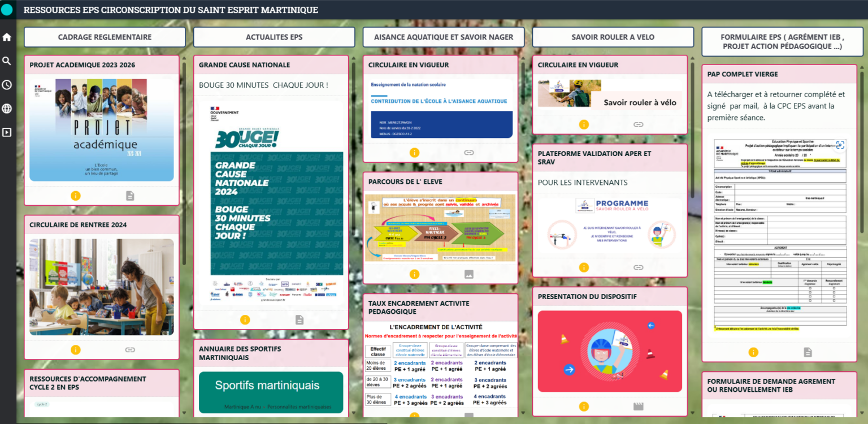Click the teal circle logo at top left
The image size is (868, 424).
(x=7, y=10)
